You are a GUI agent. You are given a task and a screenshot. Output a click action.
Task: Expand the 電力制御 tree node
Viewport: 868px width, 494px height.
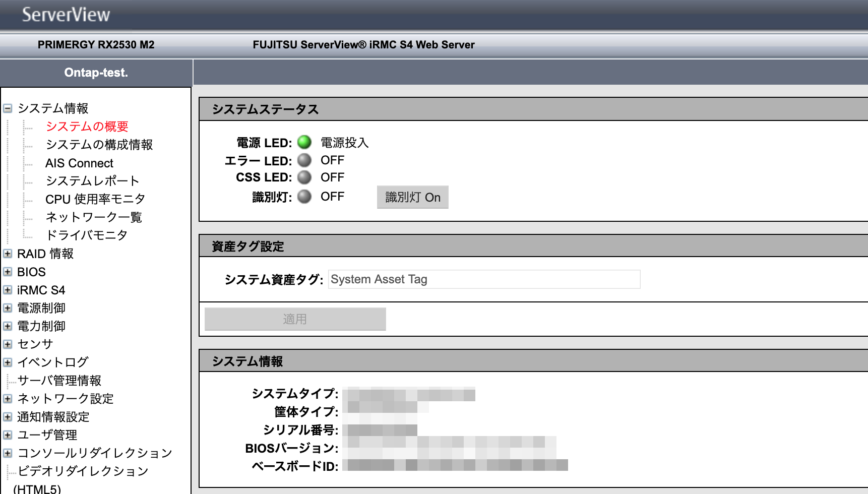point(8,326)
